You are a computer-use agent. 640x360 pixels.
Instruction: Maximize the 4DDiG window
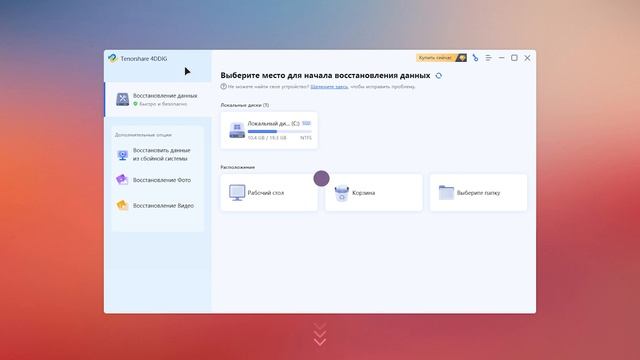(x=514, y=58)
